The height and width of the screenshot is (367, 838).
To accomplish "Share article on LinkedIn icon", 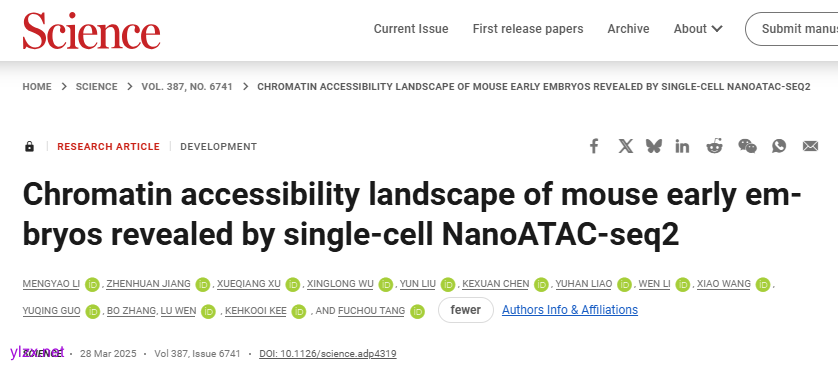I will pos(682,146).
